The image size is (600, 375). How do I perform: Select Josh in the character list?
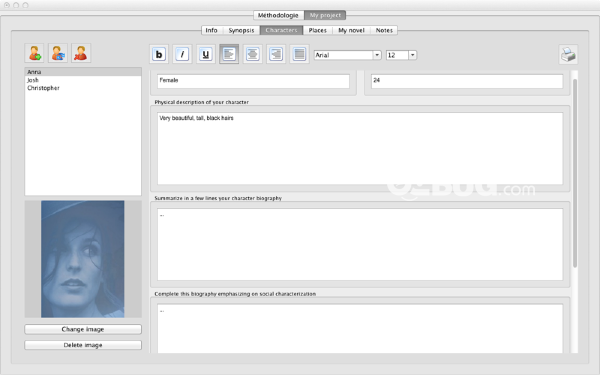(x=83, y=80)
